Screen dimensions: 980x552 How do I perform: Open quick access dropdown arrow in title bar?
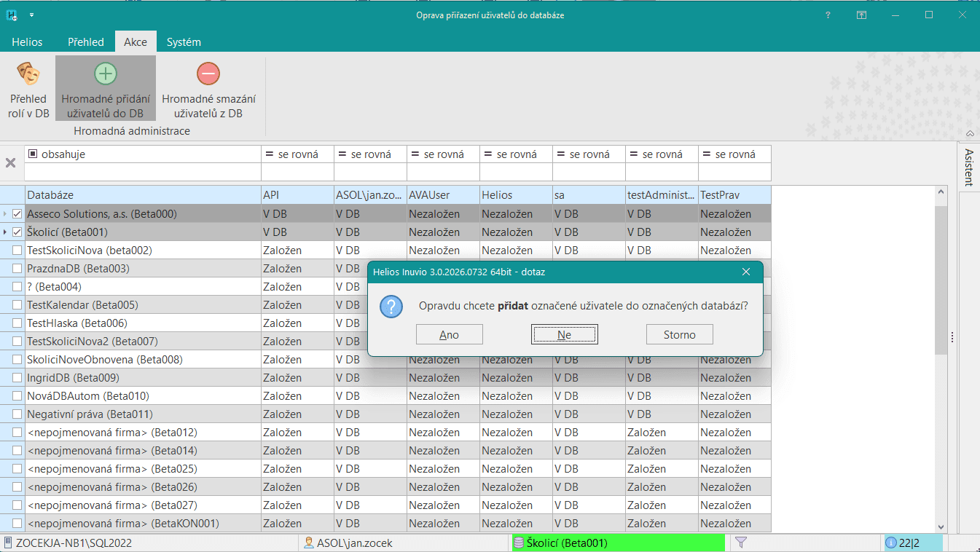click(32, 15)
